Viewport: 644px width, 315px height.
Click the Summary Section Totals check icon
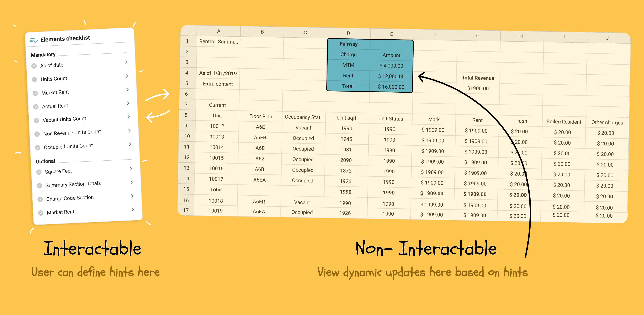(x=39, y=186)
